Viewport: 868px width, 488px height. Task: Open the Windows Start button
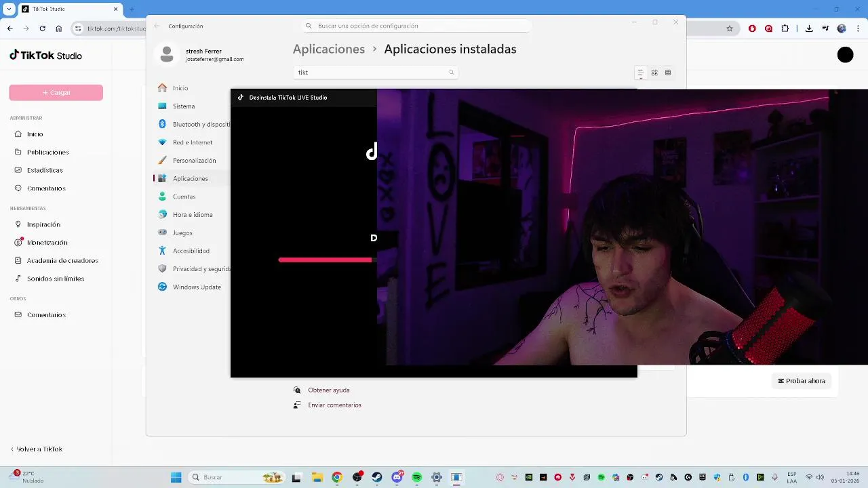[176, 477]
